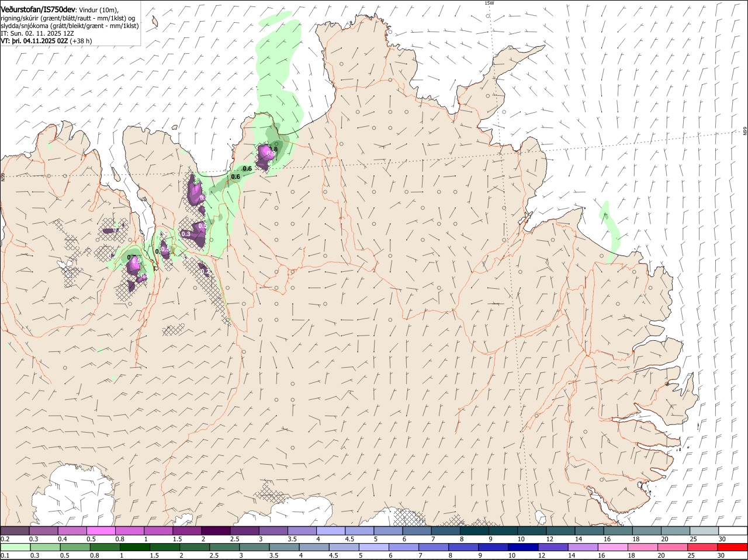Click the black 0.8 map value beside northern snow patch
Screen dimensions: 748x560
coord(273,150)
